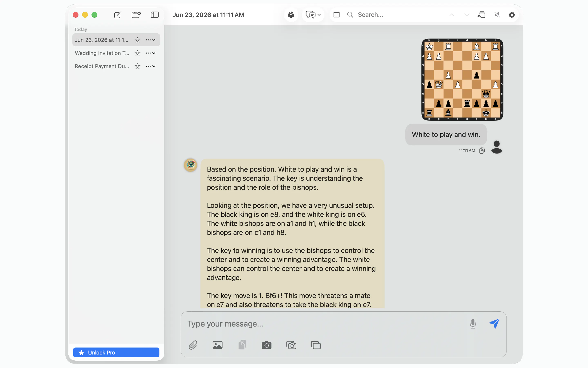Open the chat mode dropdown

point(313,15)
